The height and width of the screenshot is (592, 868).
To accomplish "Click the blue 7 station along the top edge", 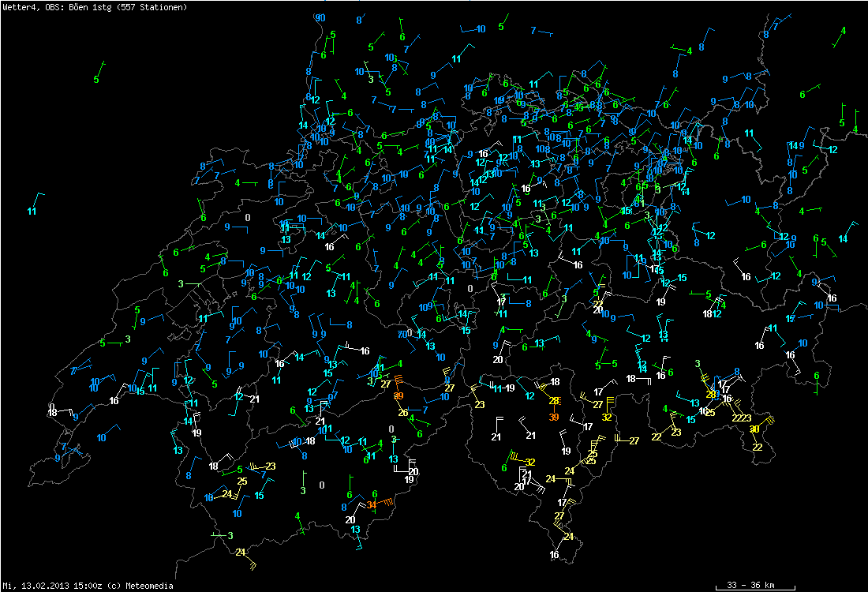I will click(533, 30).
